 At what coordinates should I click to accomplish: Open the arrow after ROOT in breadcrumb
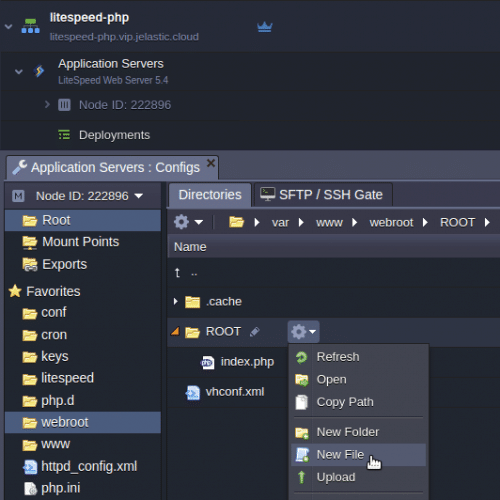pos(487,222)
